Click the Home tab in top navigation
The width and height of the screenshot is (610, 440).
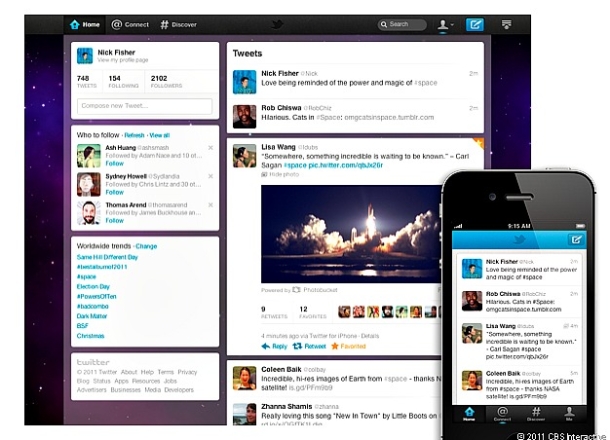click(x=86, y=24)
